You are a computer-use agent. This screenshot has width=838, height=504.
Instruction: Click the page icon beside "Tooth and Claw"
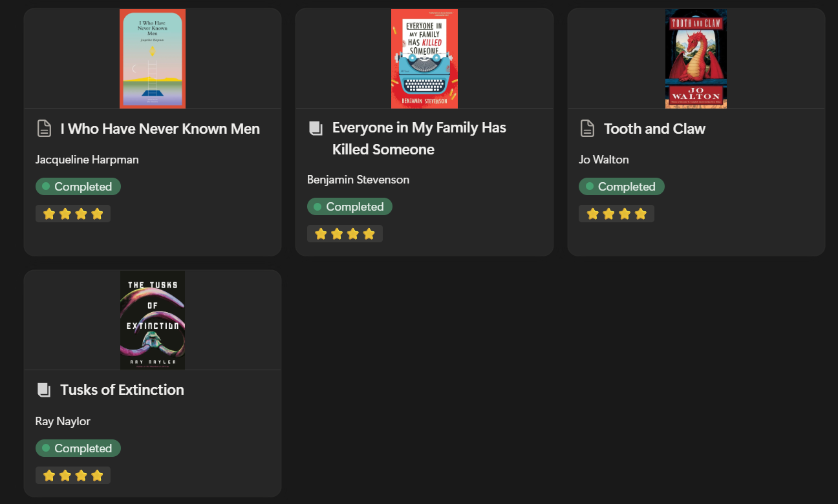pyautogui.click(x=587, y=129)
